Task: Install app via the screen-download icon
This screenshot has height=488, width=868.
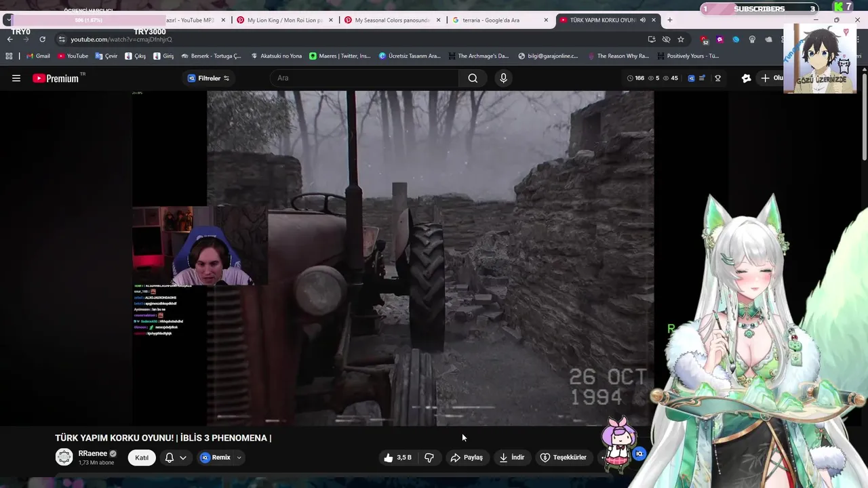Action: [652, 39]
